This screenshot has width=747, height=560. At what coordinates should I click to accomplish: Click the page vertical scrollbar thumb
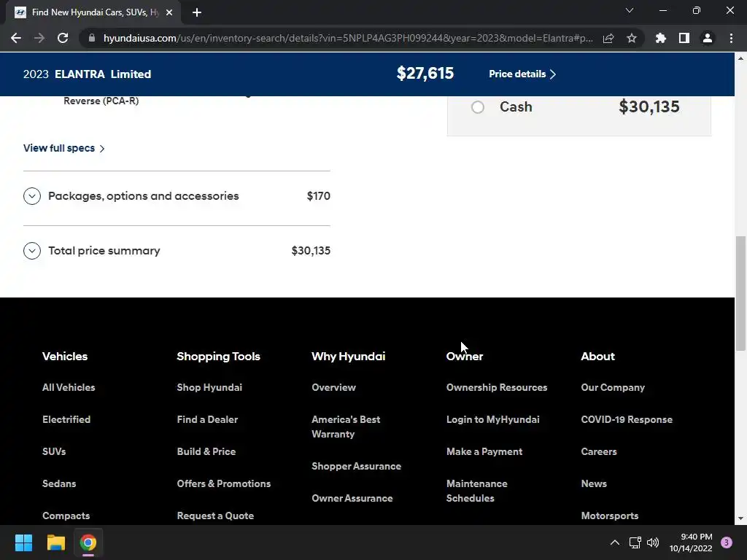(x=741, y=293)
